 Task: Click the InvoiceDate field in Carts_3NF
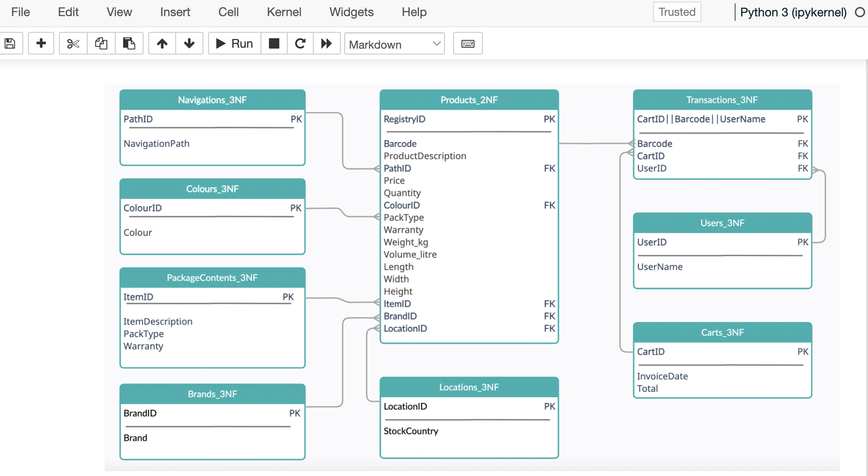pyautogui.click(x=662, y=376)
